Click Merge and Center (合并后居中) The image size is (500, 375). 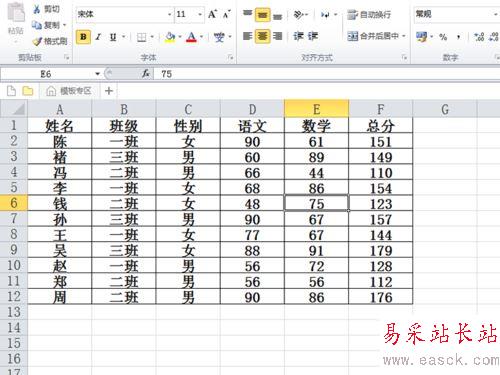point(373,36)
